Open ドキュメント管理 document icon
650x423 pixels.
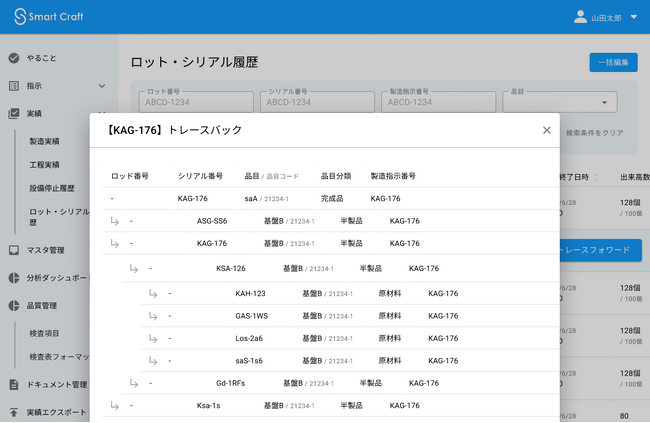pyautogui.click(x=14, y=384)
